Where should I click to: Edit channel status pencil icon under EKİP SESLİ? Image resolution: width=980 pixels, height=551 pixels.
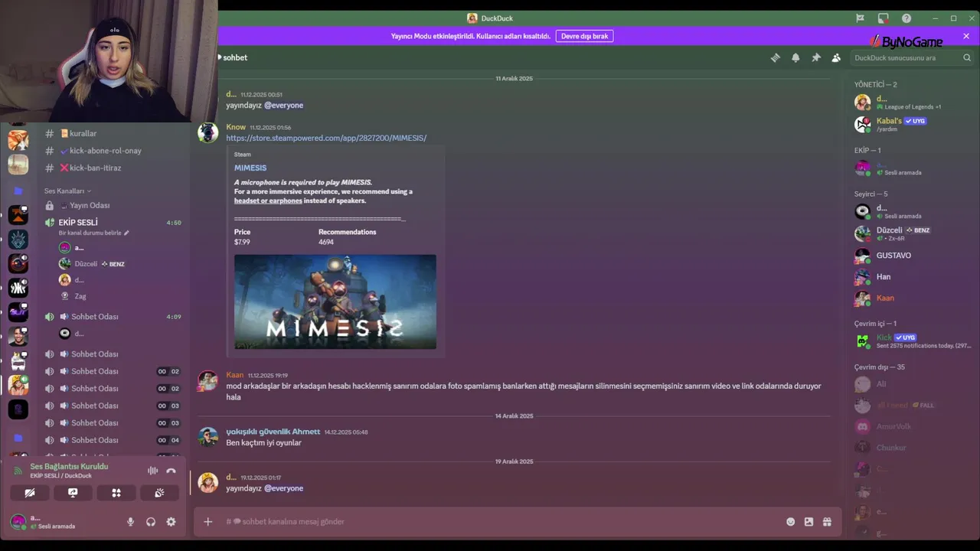point(126,233)
